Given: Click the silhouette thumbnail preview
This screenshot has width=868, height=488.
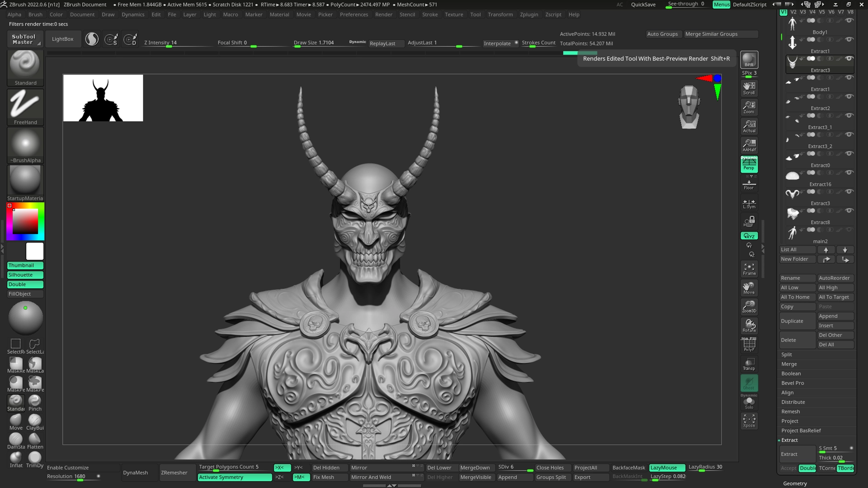Looking at the screenshot, I should pyautogui.click(x=103, y=98).
